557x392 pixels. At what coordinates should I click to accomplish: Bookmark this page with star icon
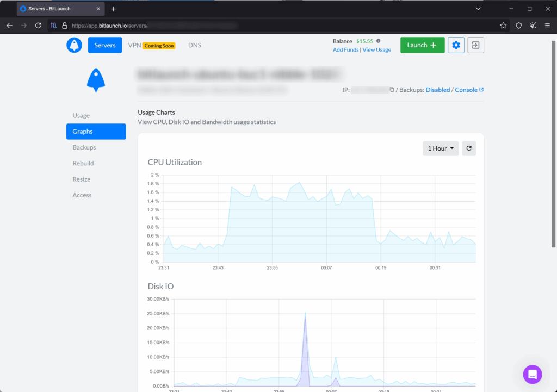pyautogui.click(x=503, y=26)
